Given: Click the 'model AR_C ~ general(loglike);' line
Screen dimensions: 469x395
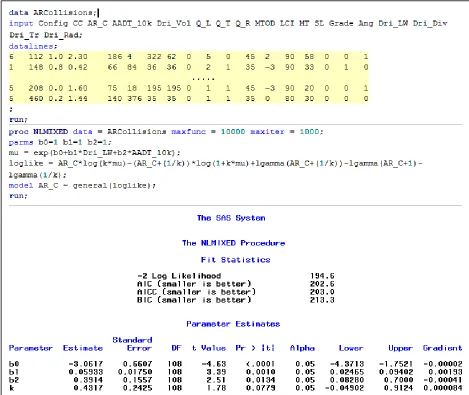Looking at the screenshot, I should tap(82, 185).
